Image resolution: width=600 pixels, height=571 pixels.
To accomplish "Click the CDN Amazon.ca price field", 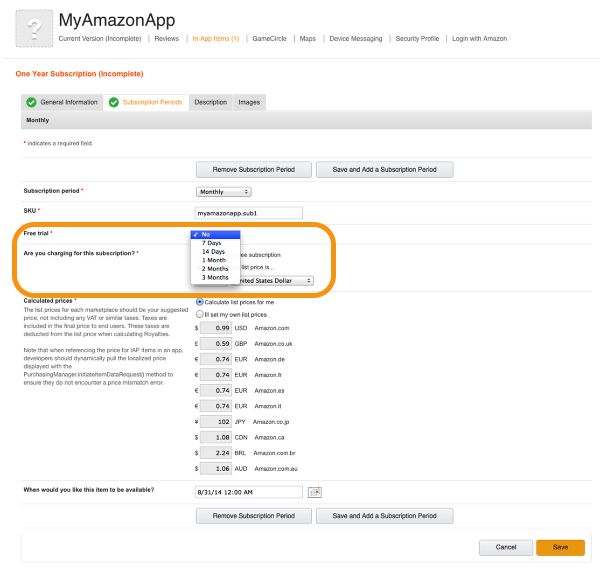I will click(x=216, y=437).
